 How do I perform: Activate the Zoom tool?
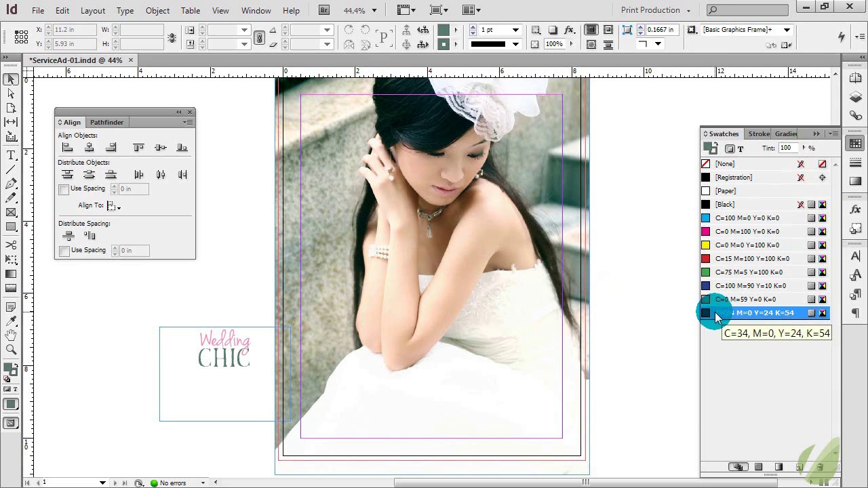click(11, 350)
